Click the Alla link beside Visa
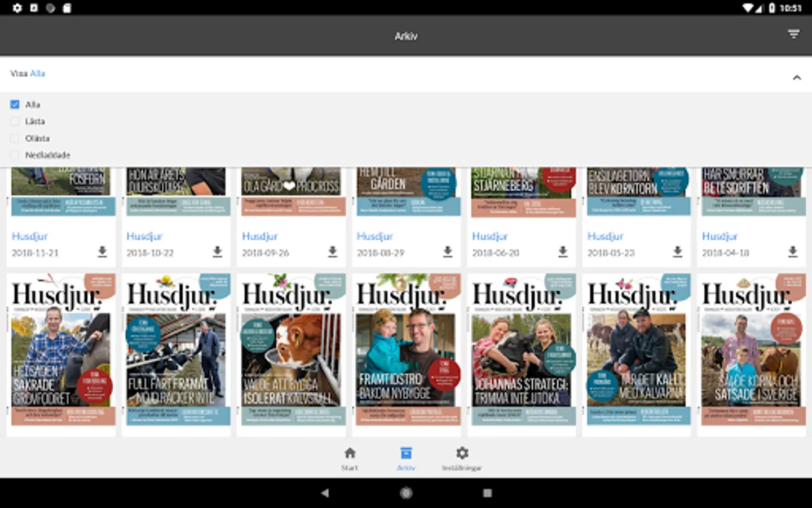This screenshot has height=508, width=812. click(x=37, y=73)
